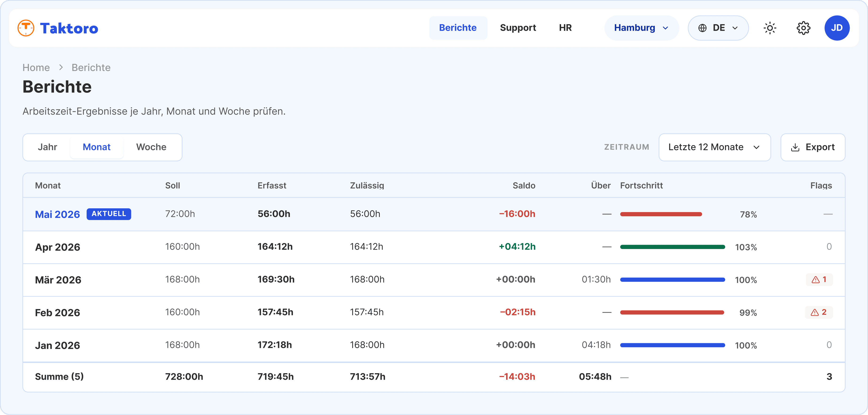
Task: Open the Letzte 12 Monate period dropdown
Action: (x=715, y=147)
